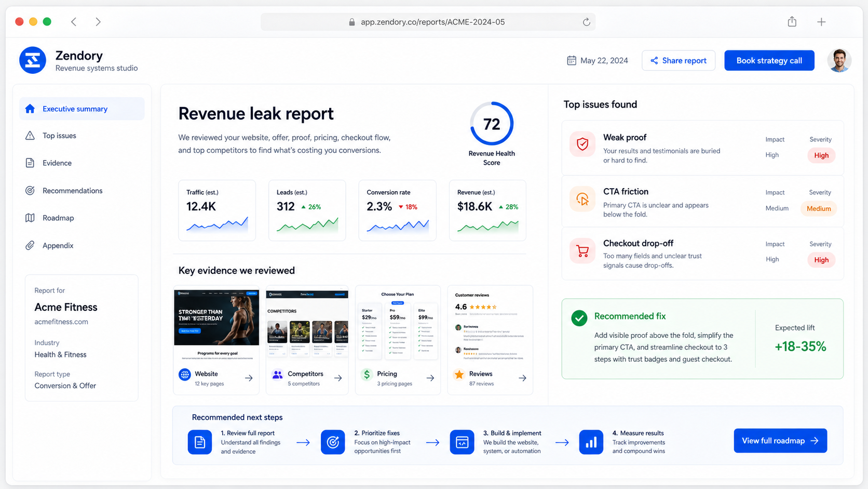
Task: Go back with the browser back arrow
Action: (x=74, y=22)
